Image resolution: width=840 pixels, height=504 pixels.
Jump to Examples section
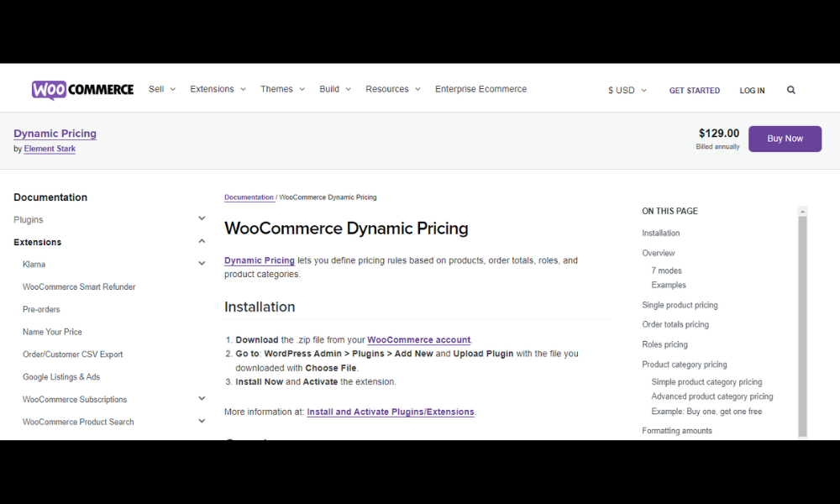[x=669, y=285]
